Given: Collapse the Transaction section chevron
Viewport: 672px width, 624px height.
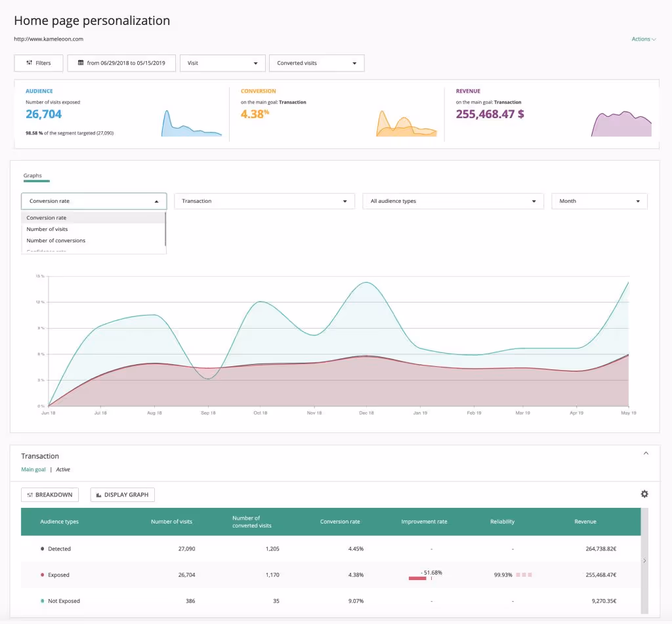Looking at the screenshot, I should pyautogui.click(x=646, y=453).
